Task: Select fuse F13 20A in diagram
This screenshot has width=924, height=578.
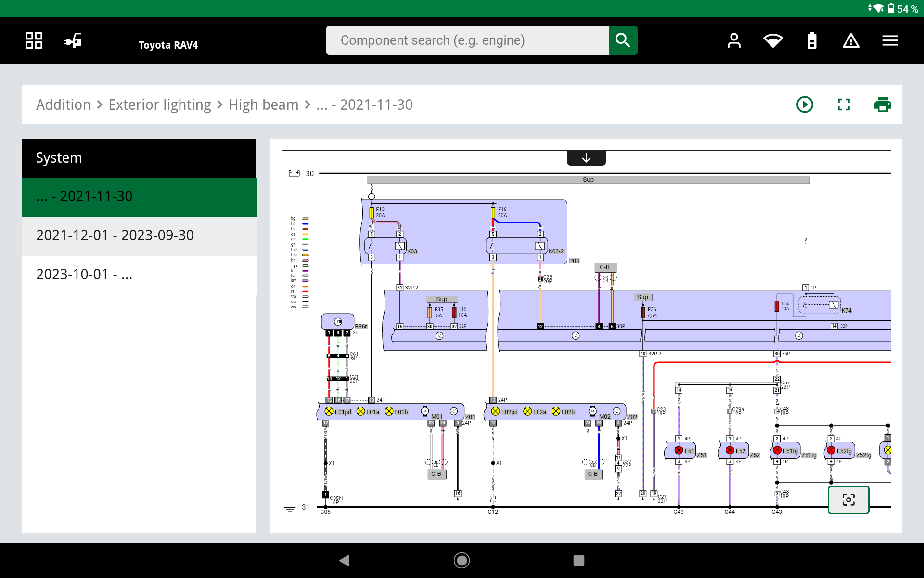Action: point(372,212)
